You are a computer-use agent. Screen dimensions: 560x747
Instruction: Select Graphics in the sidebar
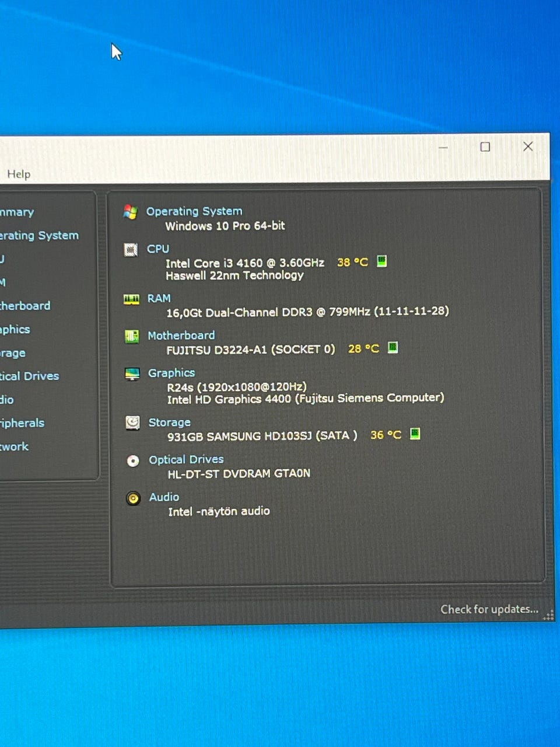click(x=15, y=330)
